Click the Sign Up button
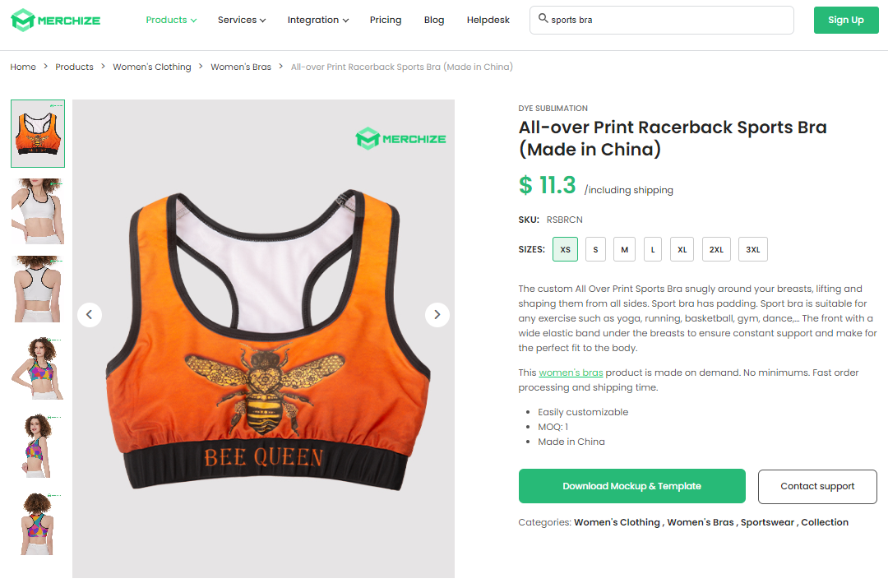The height and width of the screenshot is (588, 888). coord(846,20)
